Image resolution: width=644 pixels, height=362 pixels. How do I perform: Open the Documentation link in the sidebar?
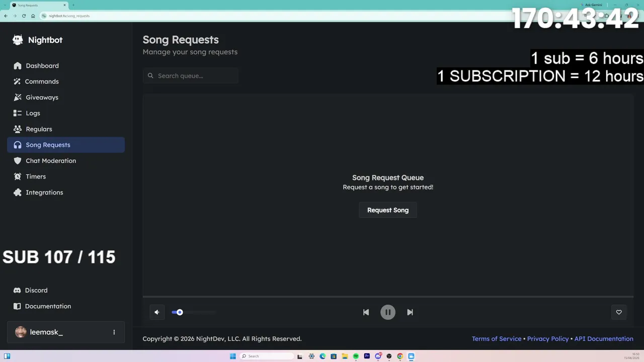coord(66,306)
